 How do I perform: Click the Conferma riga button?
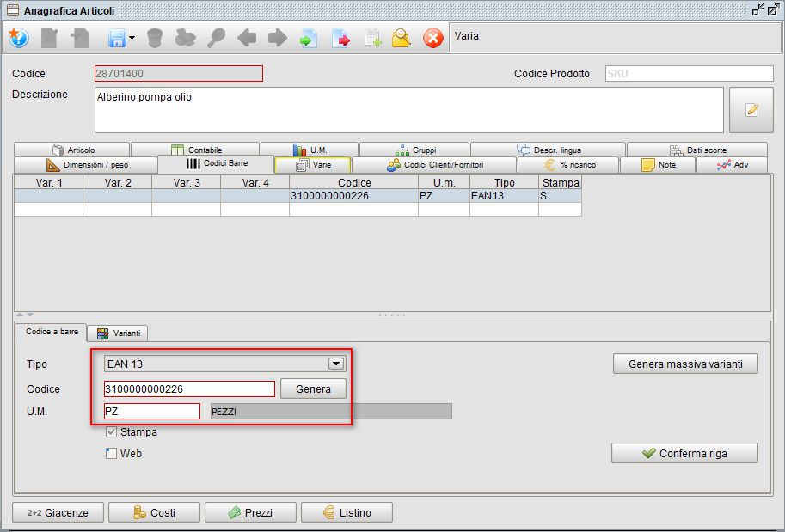684,453
